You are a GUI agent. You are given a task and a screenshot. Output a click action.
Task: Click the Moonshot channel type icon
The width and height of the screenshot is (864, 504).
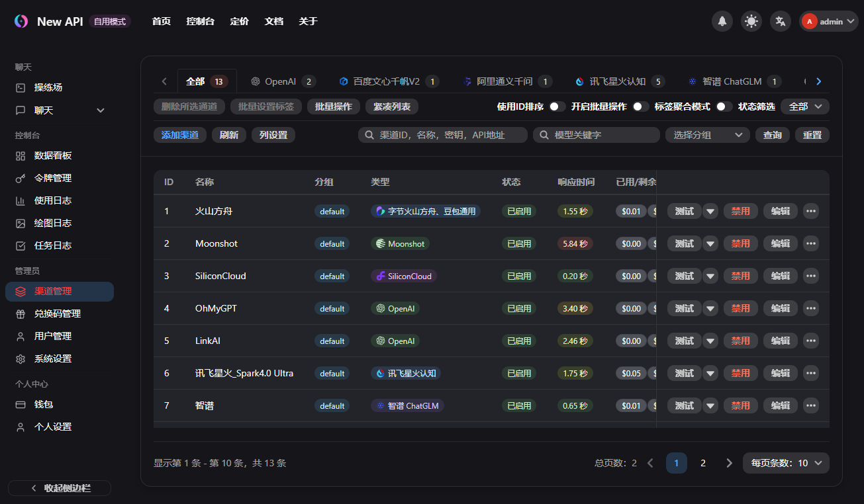[382, 243]
